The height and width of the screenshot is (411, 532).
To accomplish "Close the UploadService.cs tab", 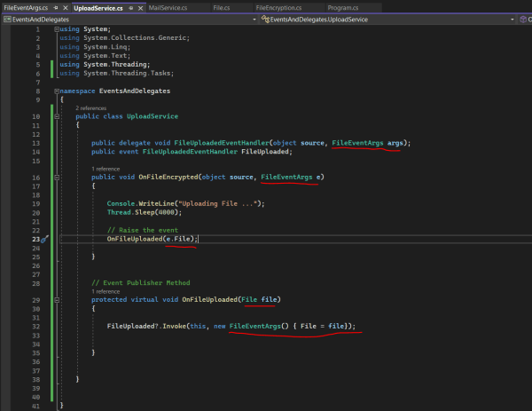I will [x=140, y=8].
